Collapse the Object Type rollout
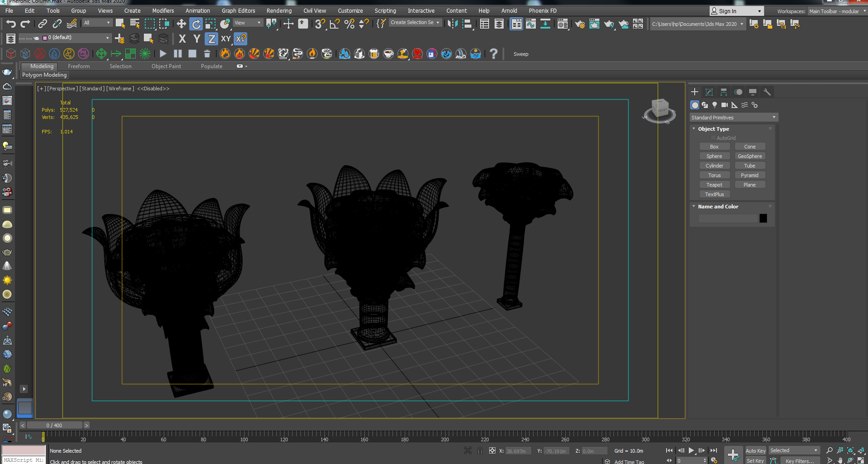This screenshot has height=464, width=868. (x=713, y=129)
